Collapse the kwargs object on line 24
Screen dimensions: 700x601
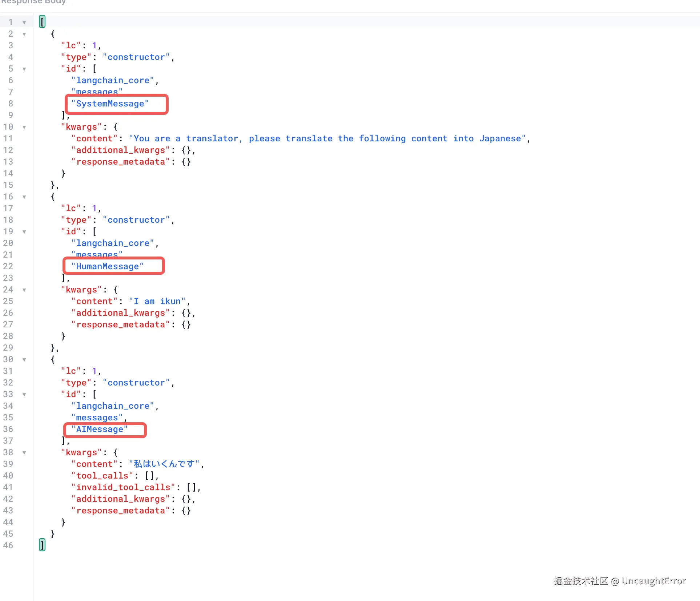(24, 290)
